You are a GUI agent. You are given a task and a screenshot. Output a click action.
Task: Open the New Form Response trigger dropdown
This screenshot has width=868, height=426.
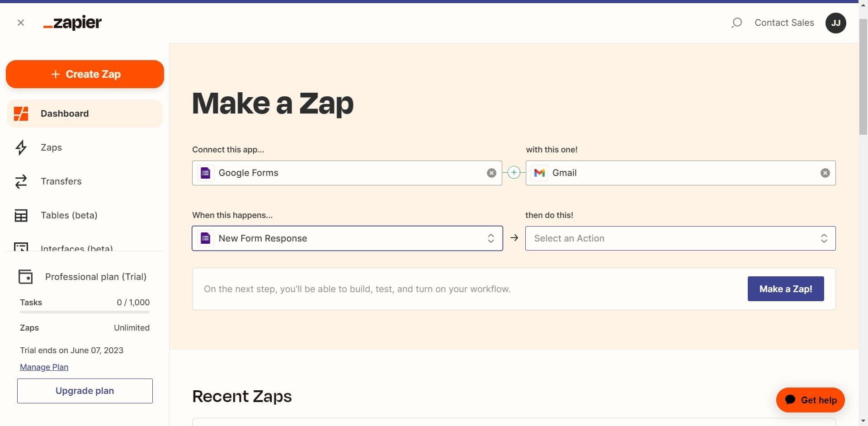(347, 238)
